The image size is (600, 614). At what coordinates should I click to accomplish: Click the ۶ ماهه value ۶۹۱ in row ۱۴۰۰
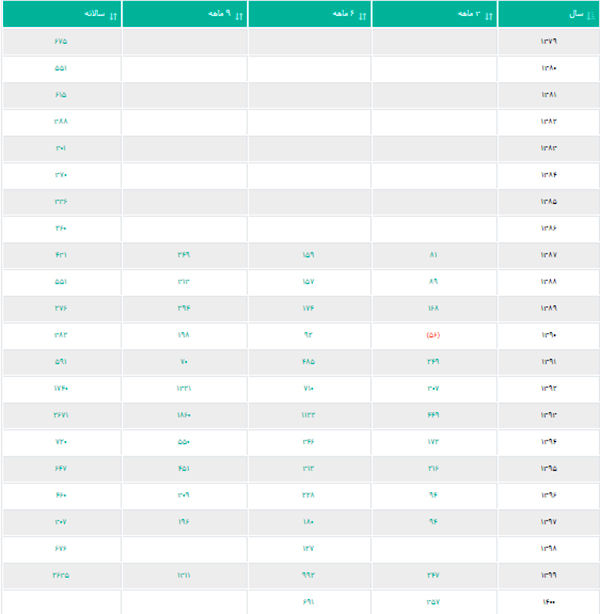pos(308,602)
